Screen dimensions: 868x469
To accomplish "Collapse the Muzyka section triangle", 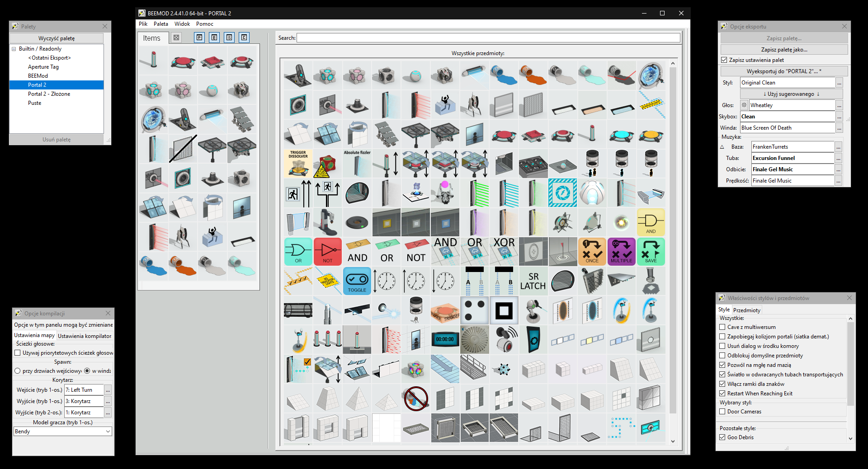I will tap(722, 147).
